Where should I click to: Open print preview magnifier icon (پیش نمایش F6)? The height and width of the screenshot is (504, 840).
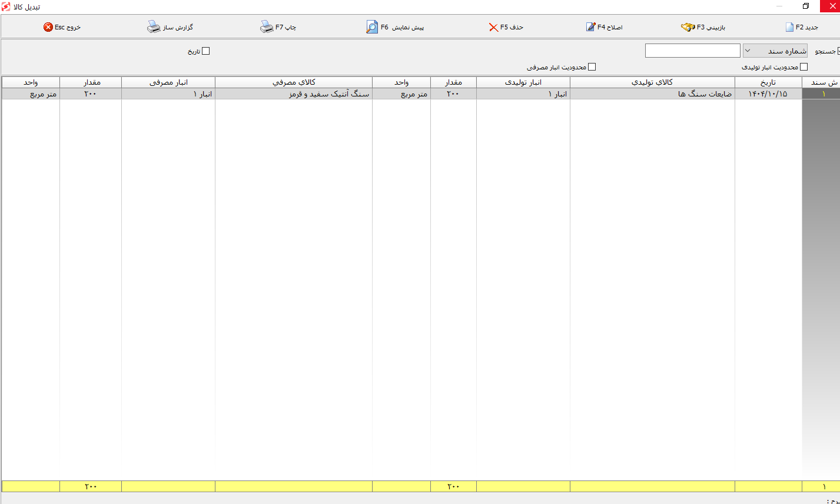pos(372,27)
